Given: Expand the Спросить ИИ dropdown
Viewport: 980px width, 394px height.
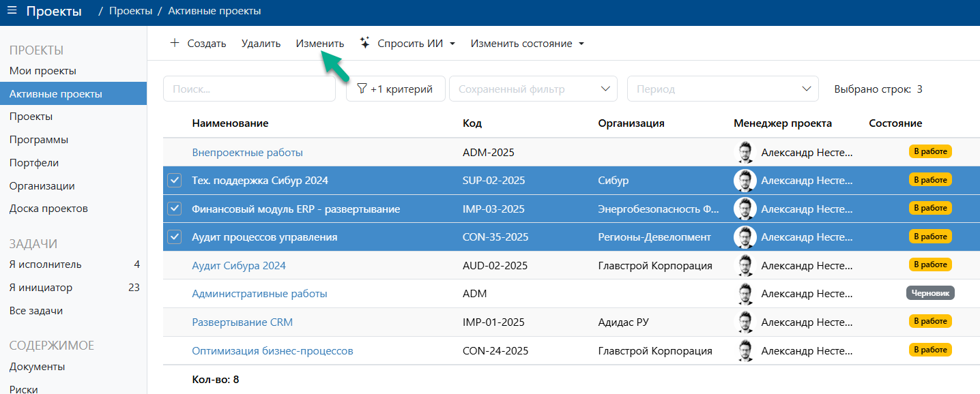Looking at the screenshot, I should 454,42.
